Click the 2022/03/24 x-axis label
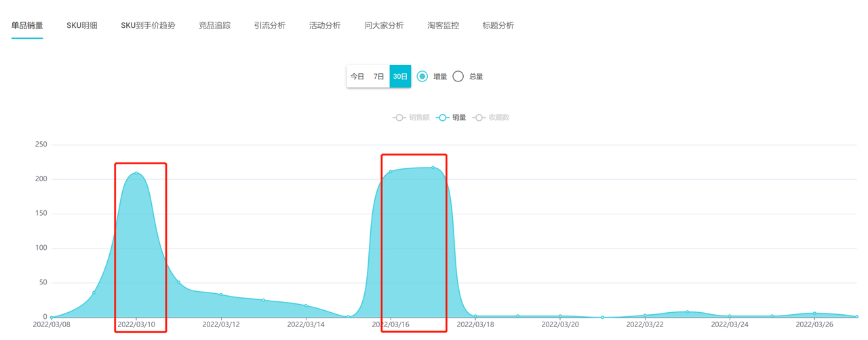Viewport: 868px width, 340px height. tap(730, 325)
